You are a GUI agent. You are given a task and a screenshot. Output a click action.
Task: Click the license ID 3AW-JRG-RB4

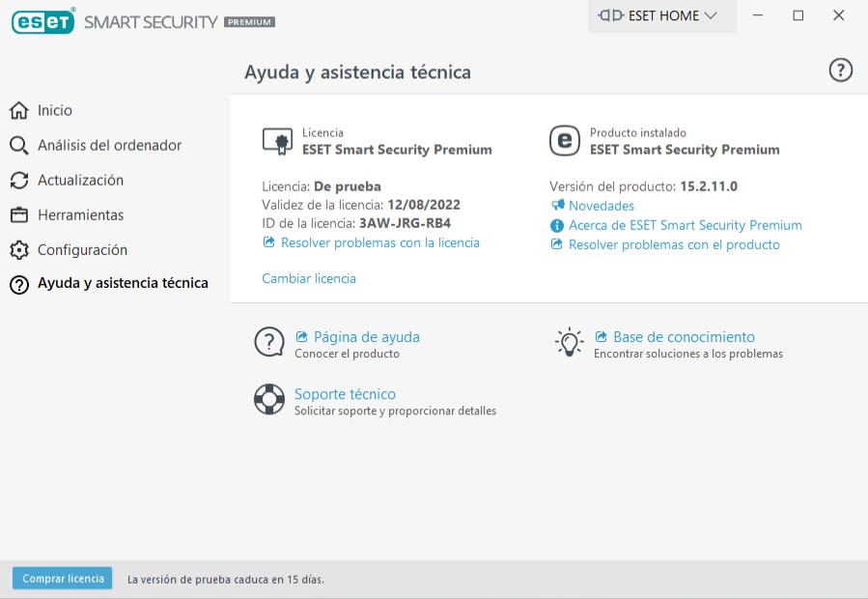coord(406,223)
